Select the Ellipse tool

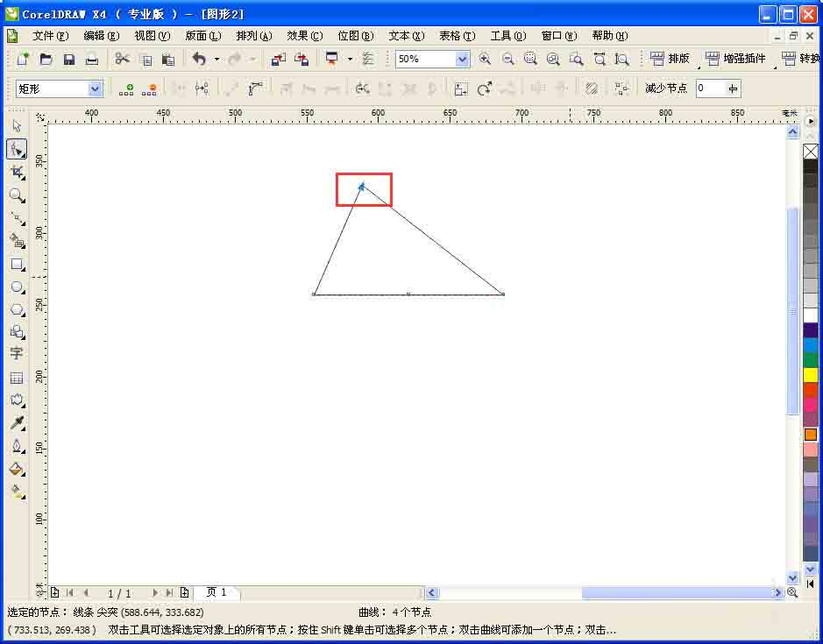coord(17,287)
